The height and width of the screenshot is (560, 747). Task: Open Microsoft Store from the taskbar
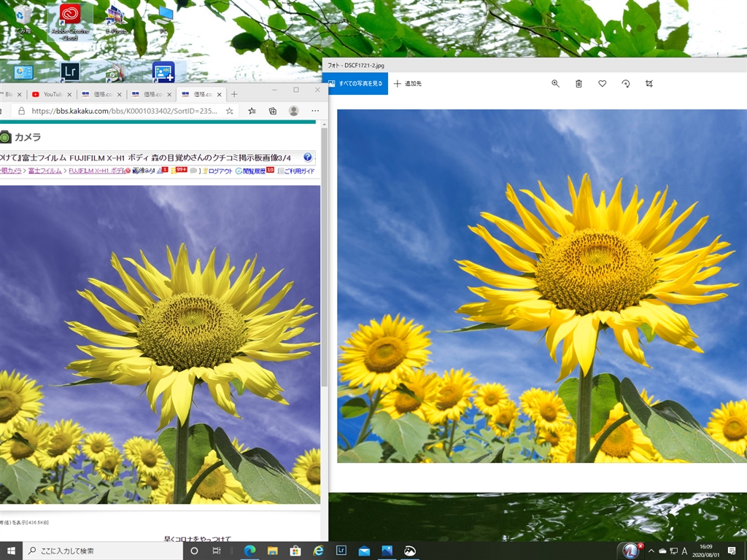click(295, 551)
